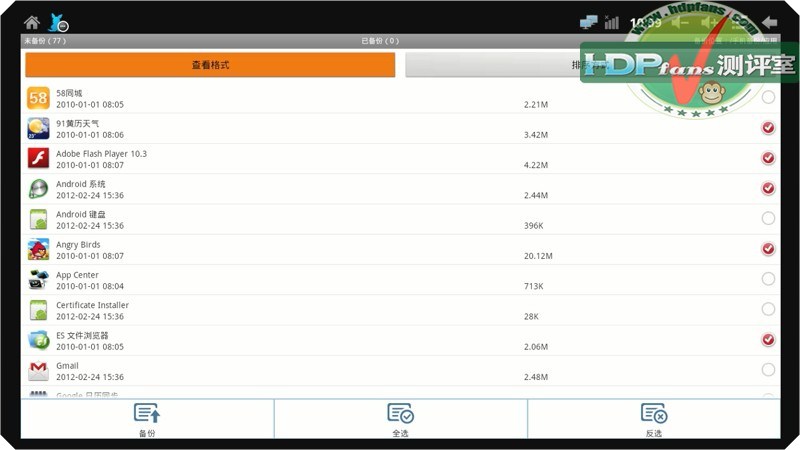Click the date 2010-01-01 08:06
800x450 pixels.
pos(90,135)
